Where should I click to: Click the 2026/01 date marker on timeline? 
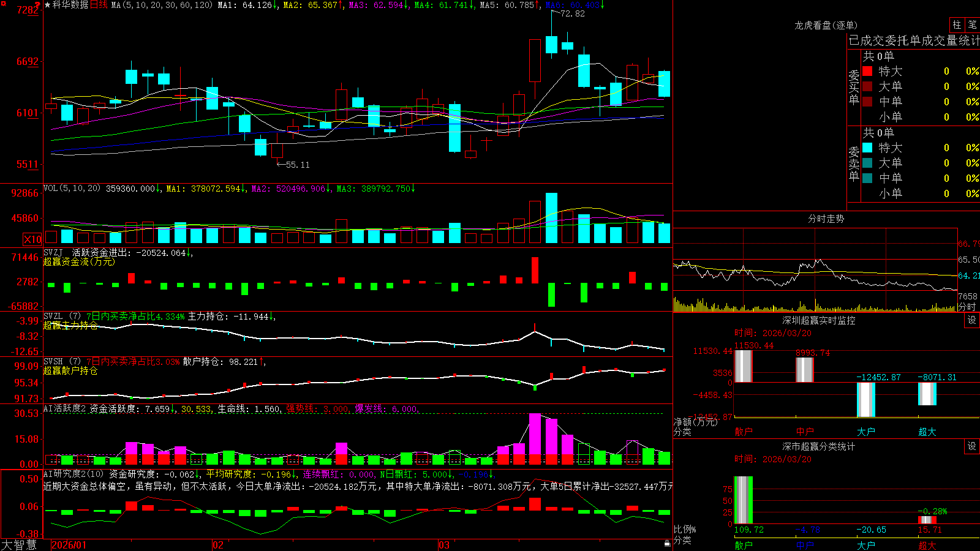click(69, 545)
